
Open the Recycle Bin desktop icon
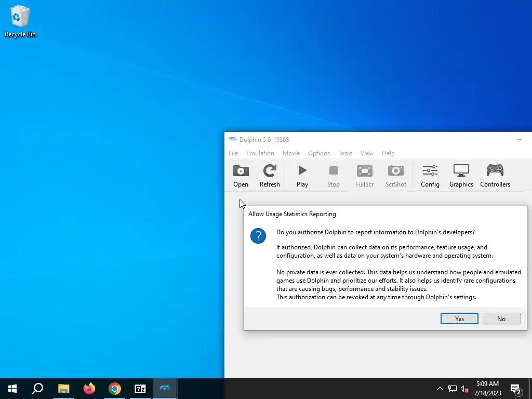point(20,21)
